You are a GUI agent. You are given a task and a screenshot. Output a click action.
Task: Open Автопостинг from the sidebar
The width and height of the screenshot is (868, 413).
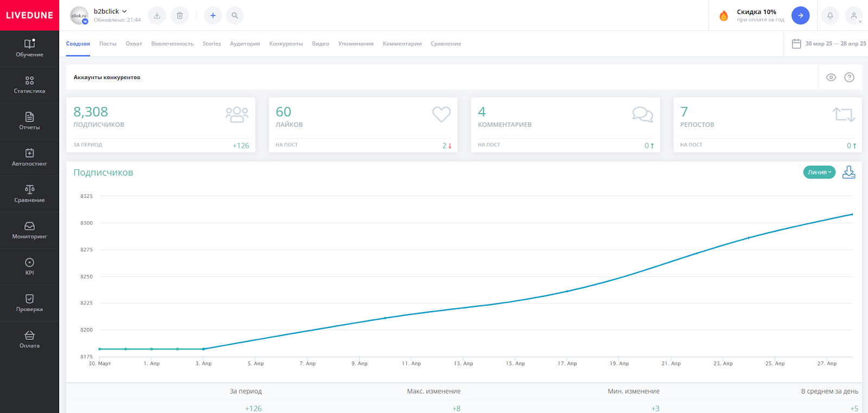point(29,157)
